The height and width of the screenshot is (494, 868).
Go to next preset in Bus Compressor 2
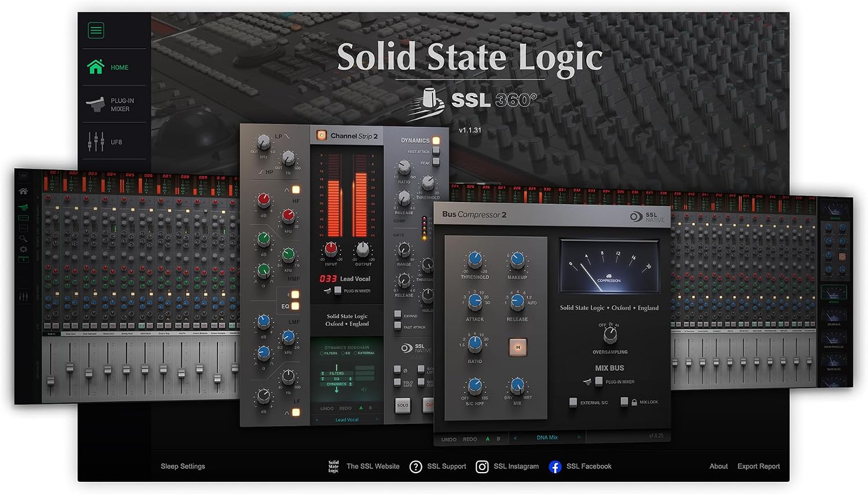tap(579, 437)
